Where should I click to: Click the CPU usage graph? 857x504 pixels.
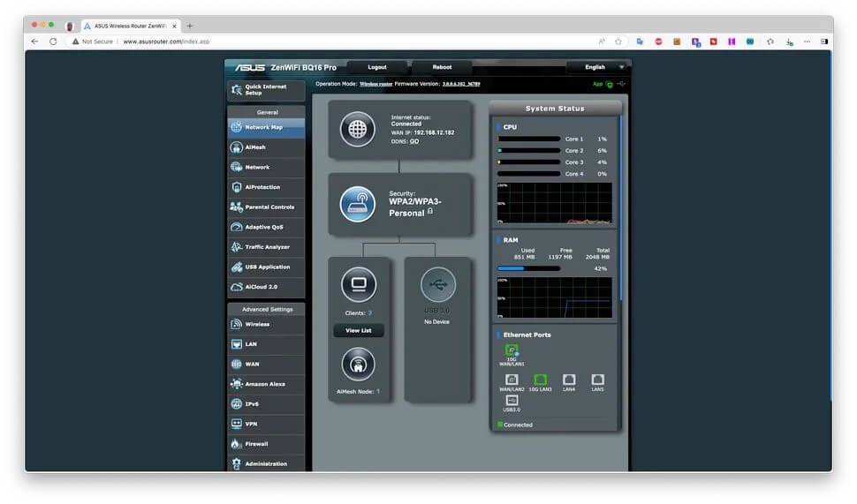pos(554,203)
